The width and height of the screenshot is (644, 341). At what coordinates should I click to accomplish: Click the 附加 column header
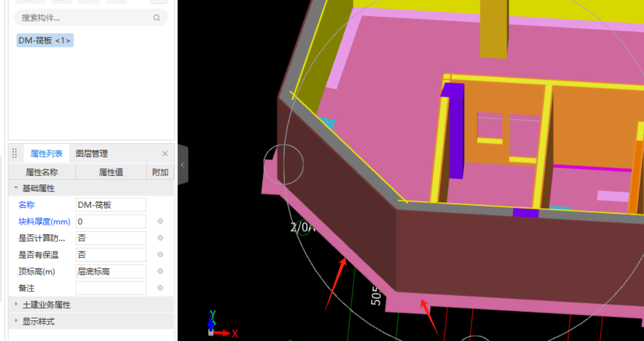point(160,172)
